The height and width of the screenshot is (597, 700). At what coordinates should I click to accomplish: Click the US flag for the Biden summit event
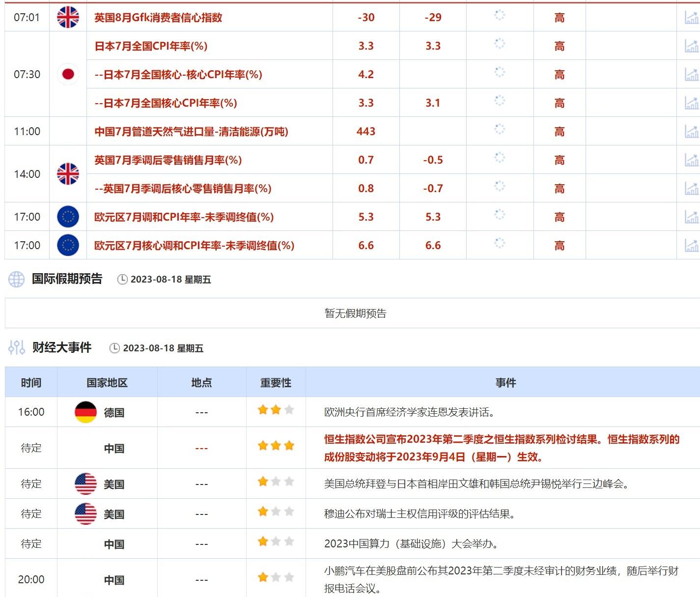pos(85,483)
